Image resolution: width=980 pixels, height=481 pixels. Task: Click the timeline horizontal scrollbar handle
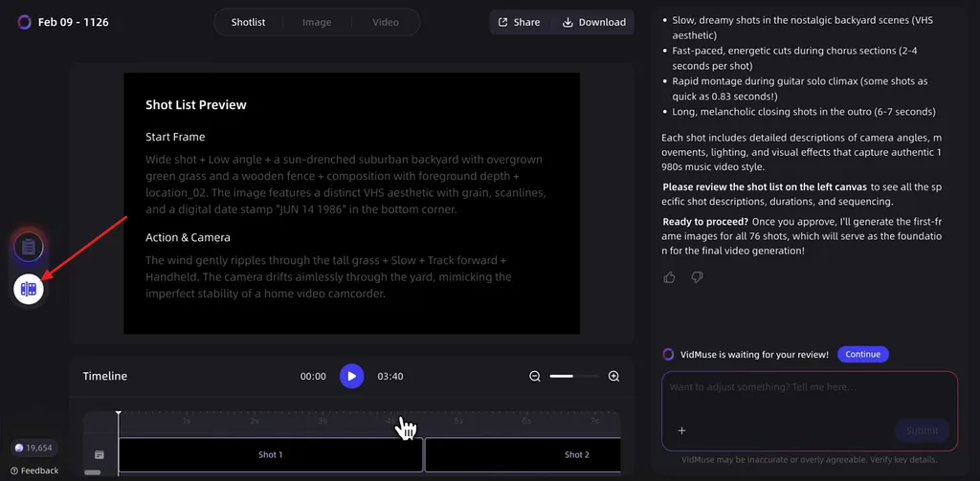[x=93, y=472]
